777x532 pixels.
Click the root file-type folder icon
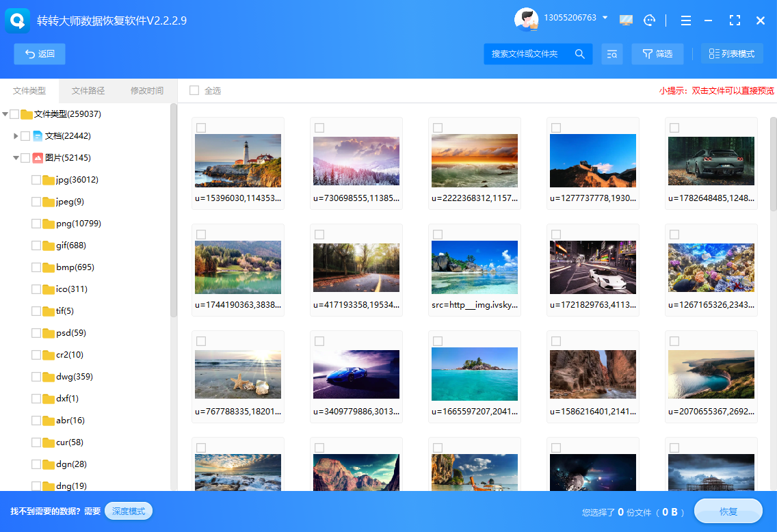pos(27,114)
